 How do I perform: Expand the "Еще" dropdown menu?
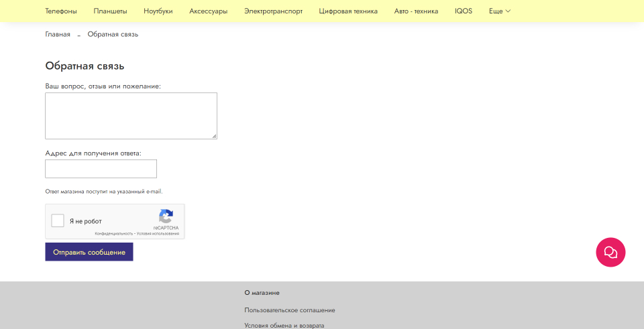(499, 11)
